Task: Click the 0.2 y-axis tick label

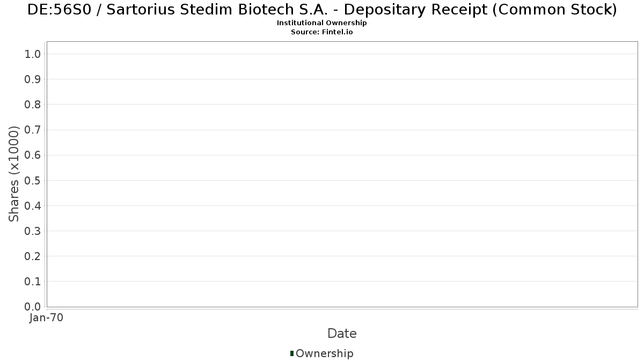Action: pyautogui.click(x=33, y=256)
